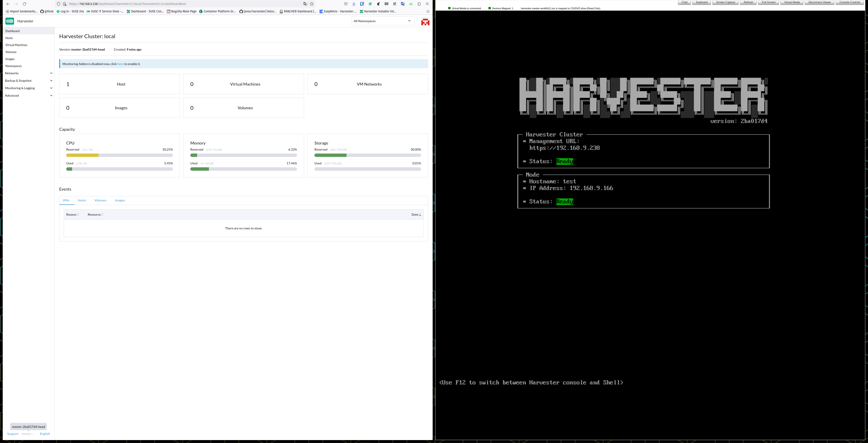Image resolution: width=868 pixels, height=443 pixels.
Task: Open Firefox Pocket save icon
Action: [346, 4]
